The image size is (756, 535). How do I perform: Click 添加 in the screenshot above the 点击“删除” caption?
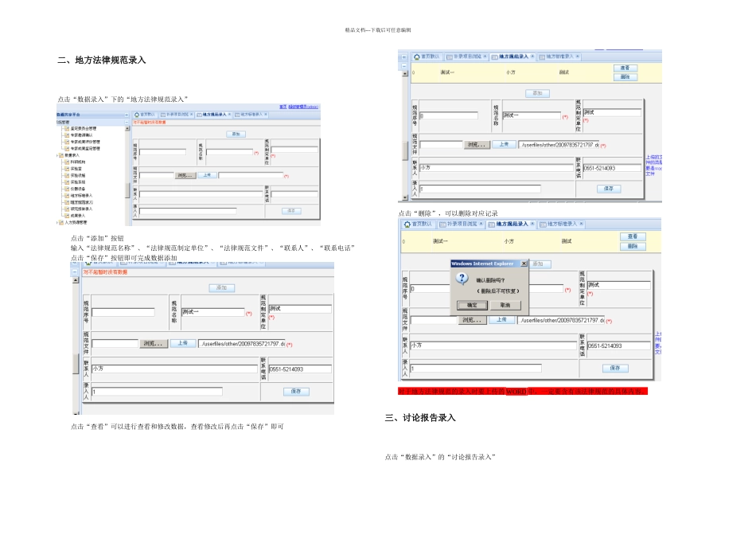[x=537, y=93]
